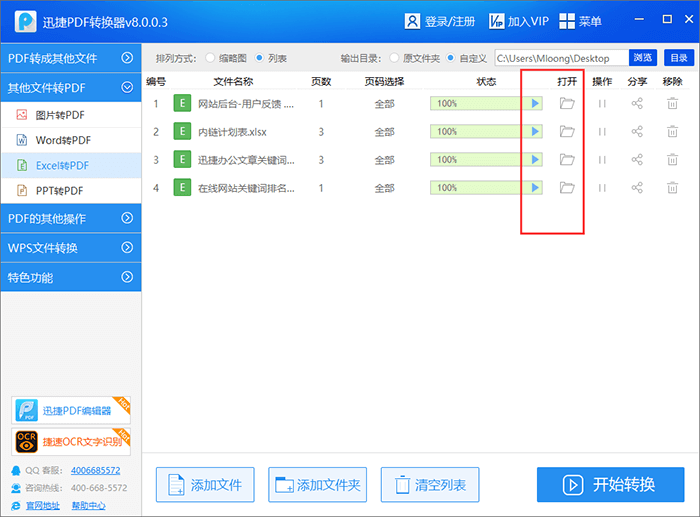Open 官网地址 link
The height and width of the screenshot is (517, 700).
(42, 505)
